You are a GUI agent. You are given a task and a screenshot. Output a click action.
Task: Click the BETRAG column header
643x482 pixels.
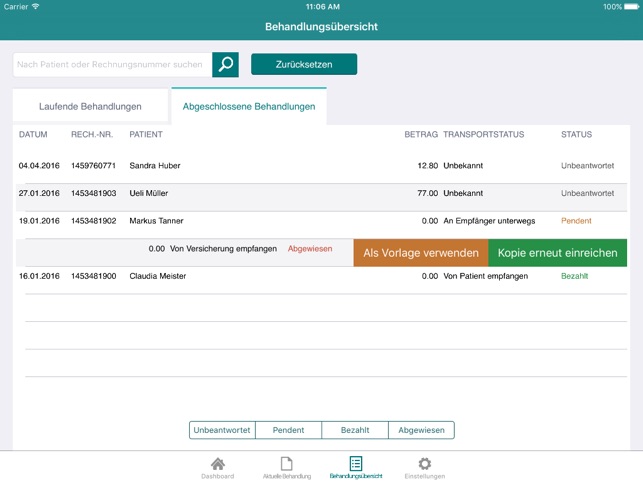point(421,135)
